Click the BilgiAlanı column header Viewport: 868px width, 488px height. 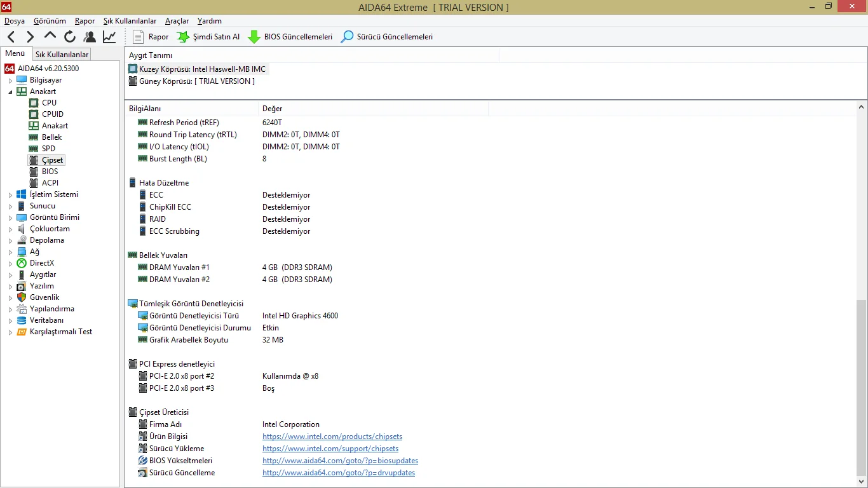[x=192, y=109]
